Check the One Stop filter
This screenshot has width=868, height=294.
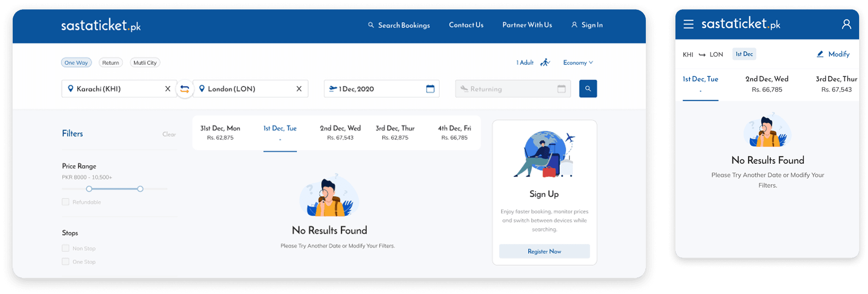click(66, 262)
